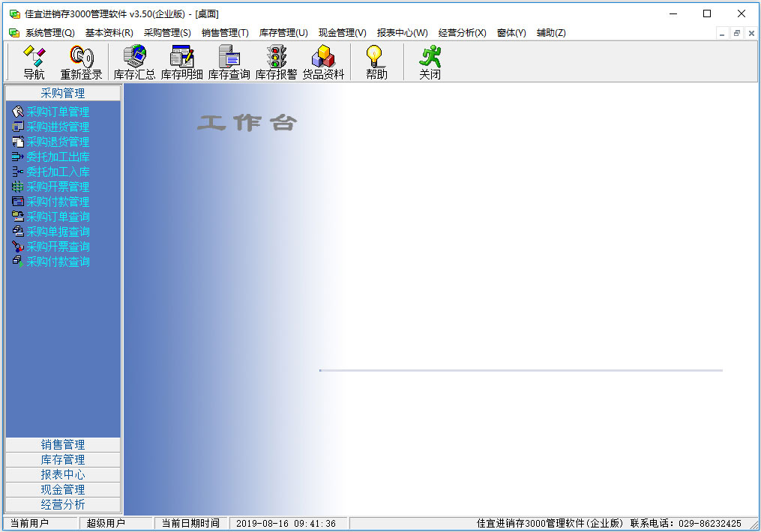Close the inner 桌面 child window

[x=751, y=34]
